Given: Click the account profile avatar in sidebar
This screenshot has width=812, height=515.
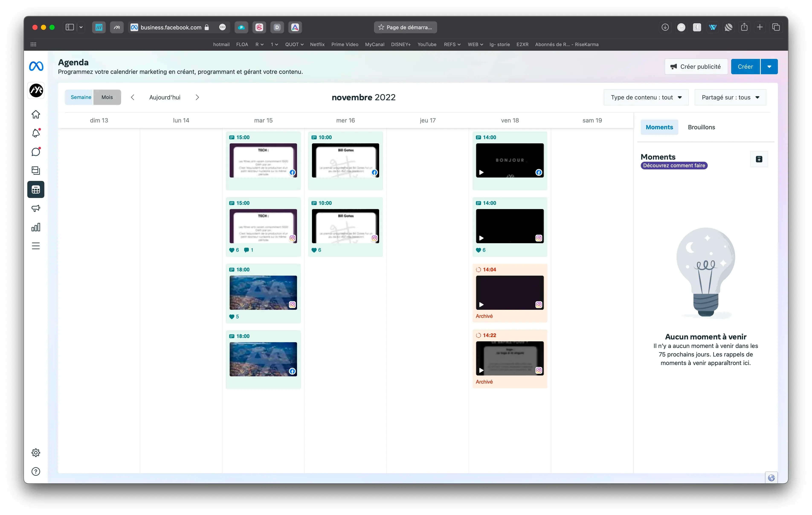Looking at the screenshot, I should 36,90.
